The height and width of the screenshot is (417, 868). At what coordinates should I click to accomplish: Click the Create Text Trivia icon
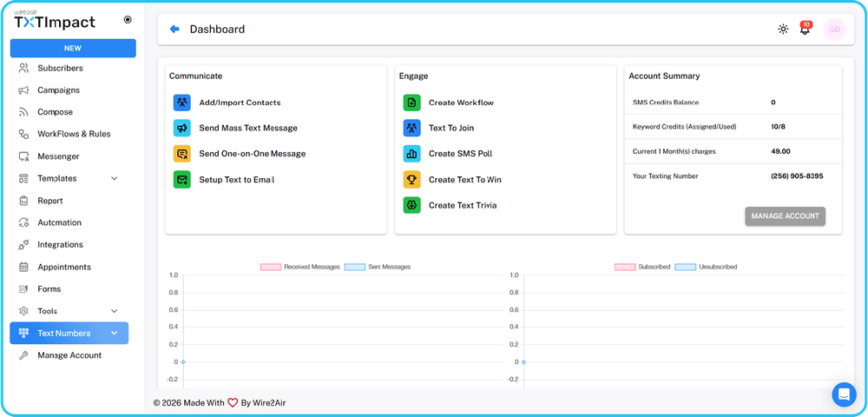click(x=411, y=206)
